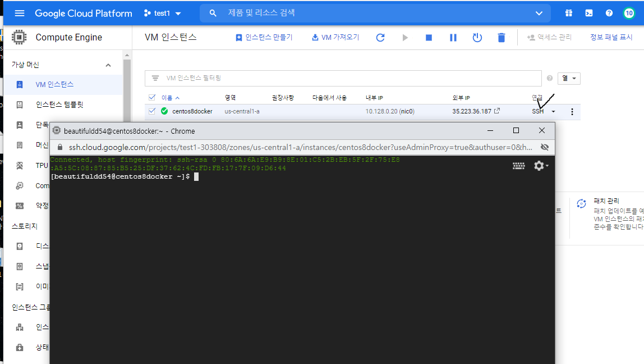Click the instance groups sidebar icon
This screenshot has height=364, width=644.
point(19,327)
